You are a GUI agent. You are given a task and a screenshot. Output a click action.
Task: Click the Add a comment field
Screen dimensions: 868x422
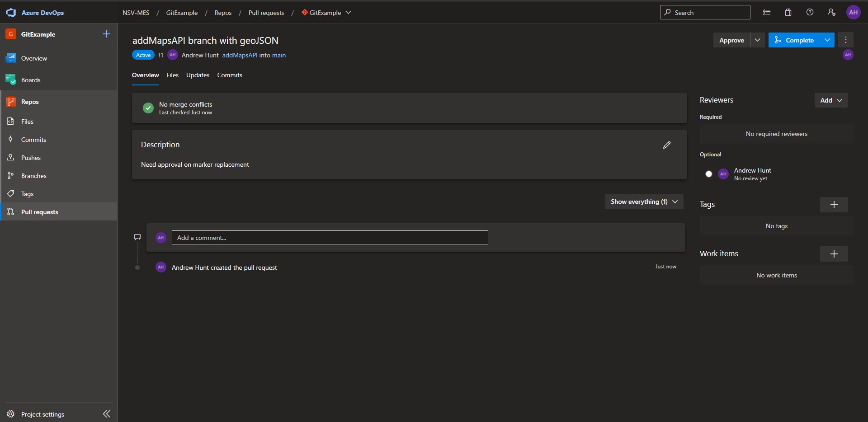tap(330, 238)
